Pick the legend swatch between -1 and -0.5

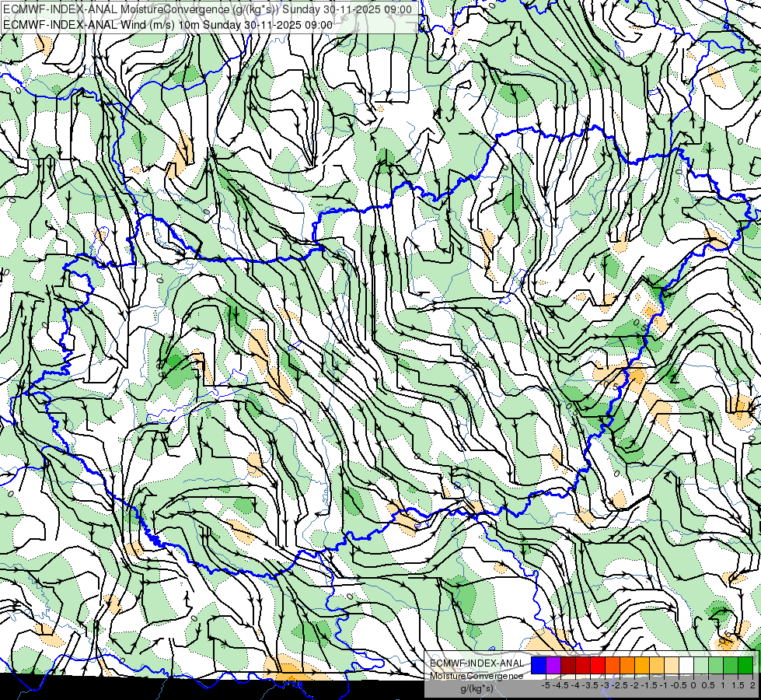click(x=672, y=666)
